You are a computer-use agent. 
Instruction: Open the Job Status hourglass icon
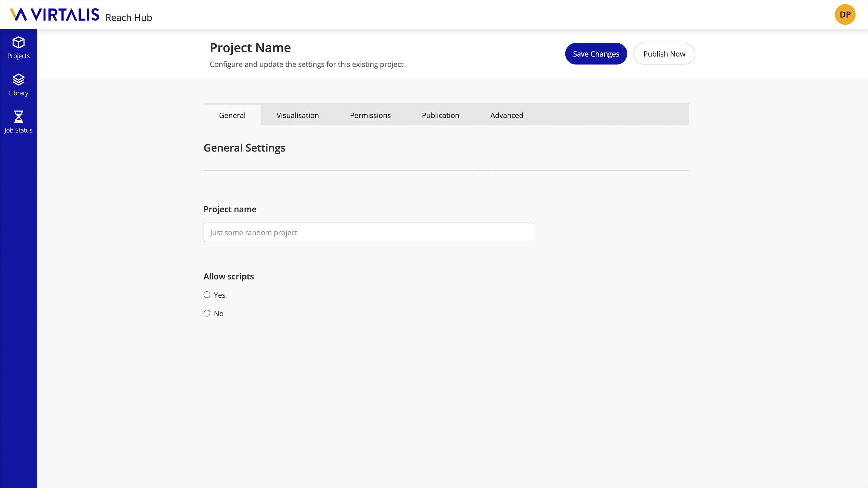pyautogui.click(x=18, y=117)
